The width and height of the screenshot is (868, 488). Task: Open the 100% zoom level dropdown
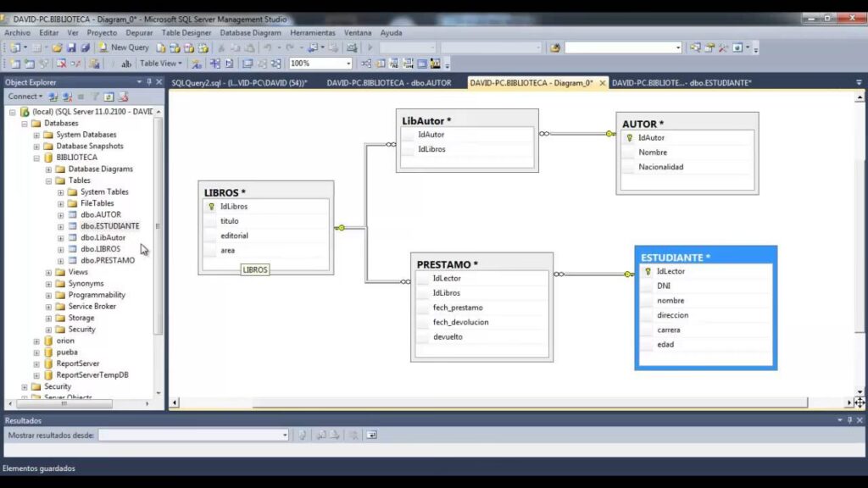[x=348, y=64]
